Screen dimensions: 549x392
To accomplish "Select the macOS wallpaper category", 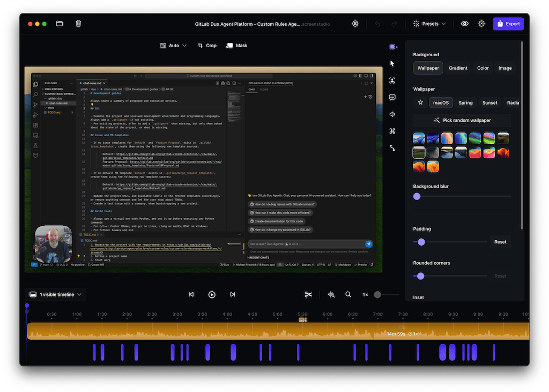I will coord(441,102).
